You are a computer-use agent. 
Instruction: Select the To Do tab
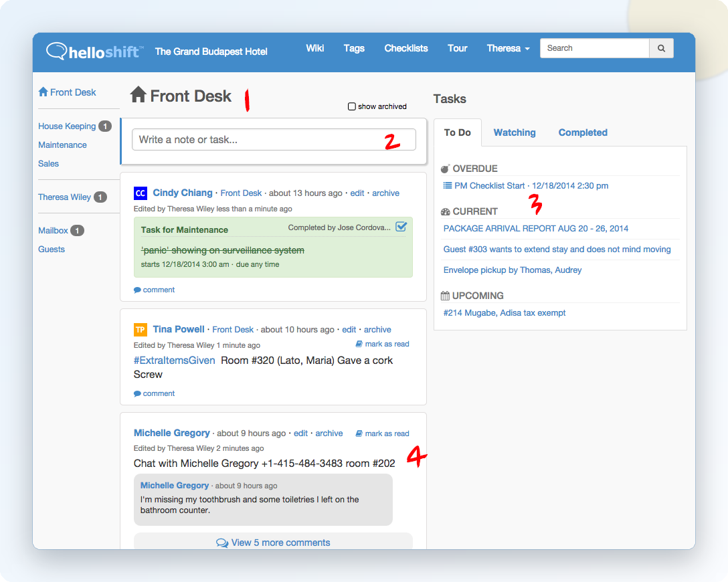point(457,132)
